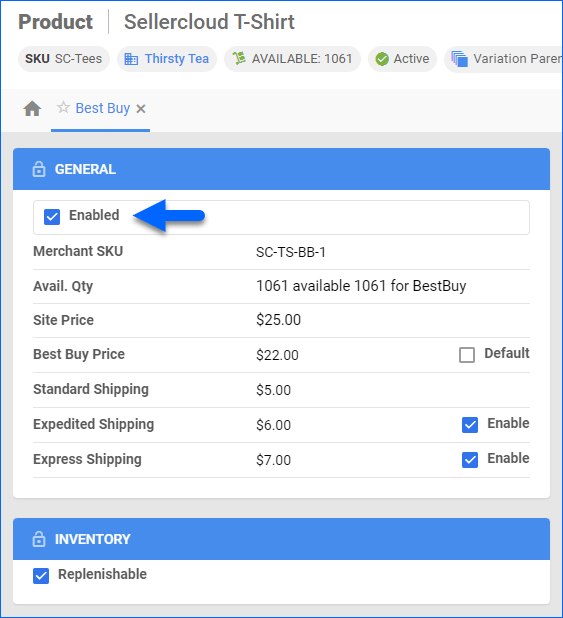Click the Variation Parent stacked icon
This screenshot has height=618, width=563.
(x=460, y=59)
